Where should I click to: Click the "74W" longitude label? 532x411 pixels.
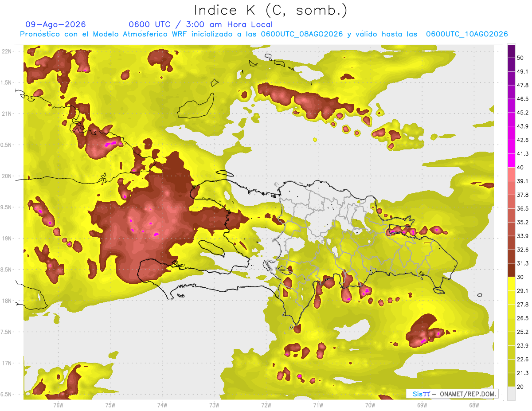(x=162, y=405)
